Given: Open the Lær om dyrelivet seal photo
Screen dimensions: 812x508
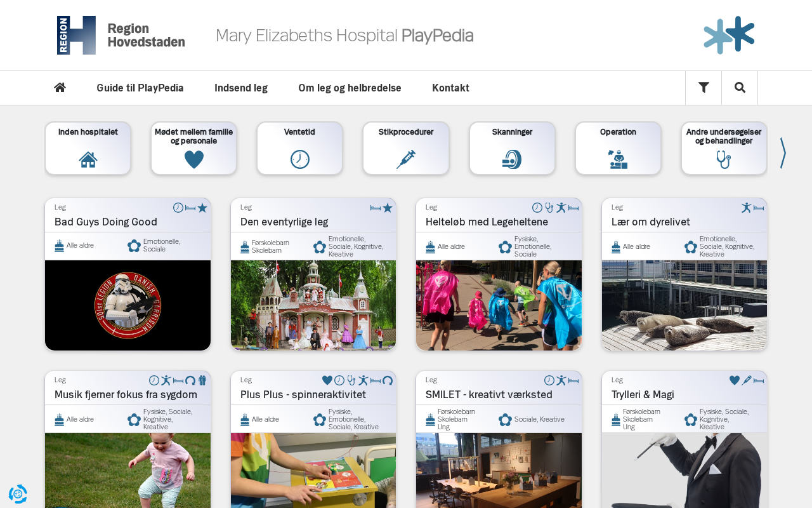Looking at the screenshot, I should (684, 305).
